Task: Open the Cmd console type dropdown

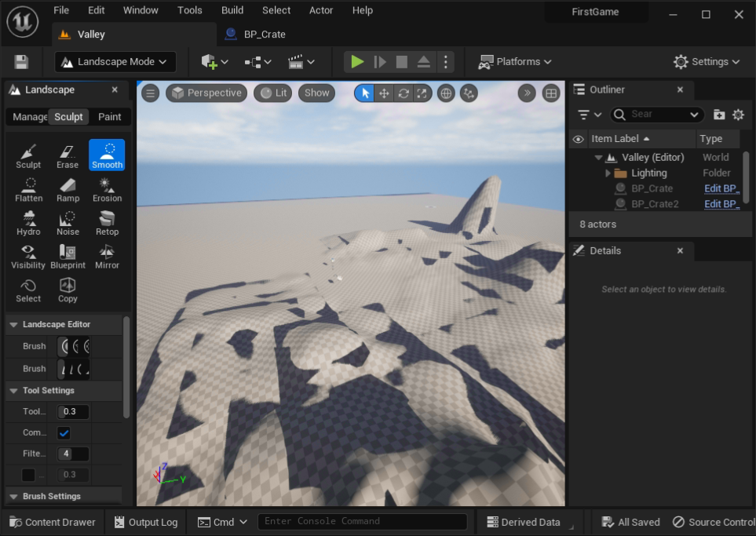Action: (x=222, y=522)
